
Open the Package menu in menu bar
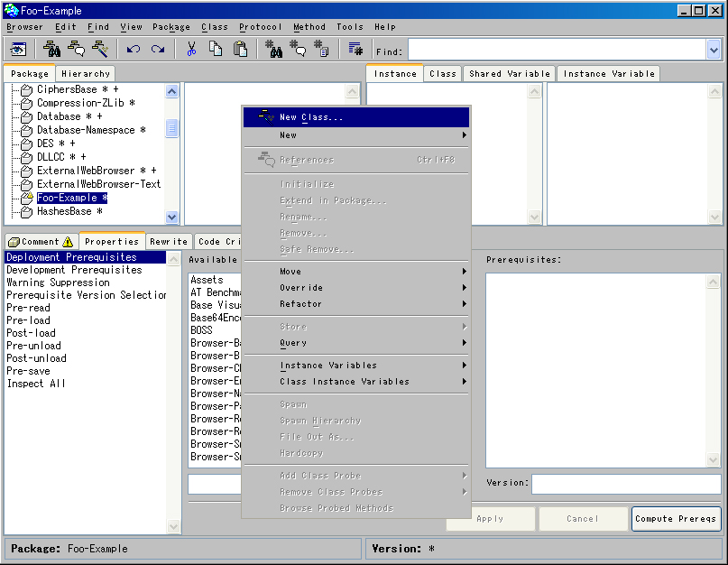tap(171, 27)
